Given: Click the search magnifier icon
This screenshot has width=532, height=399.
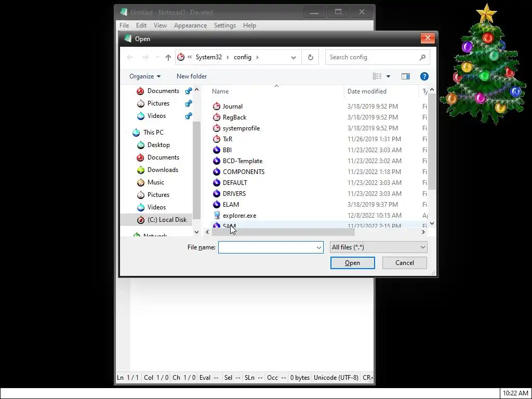Looking at the screenshot, I should point(422,57).
